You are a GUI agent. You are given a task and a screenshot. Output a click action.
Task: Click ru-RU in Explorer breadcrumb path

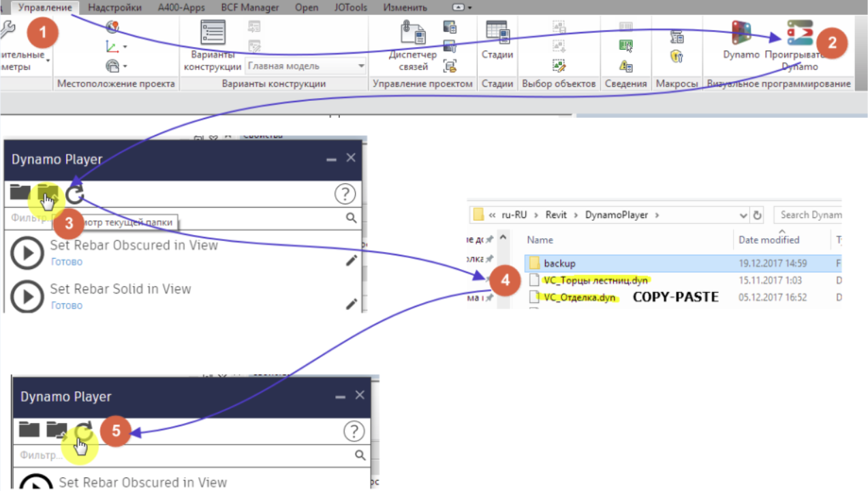514,215
